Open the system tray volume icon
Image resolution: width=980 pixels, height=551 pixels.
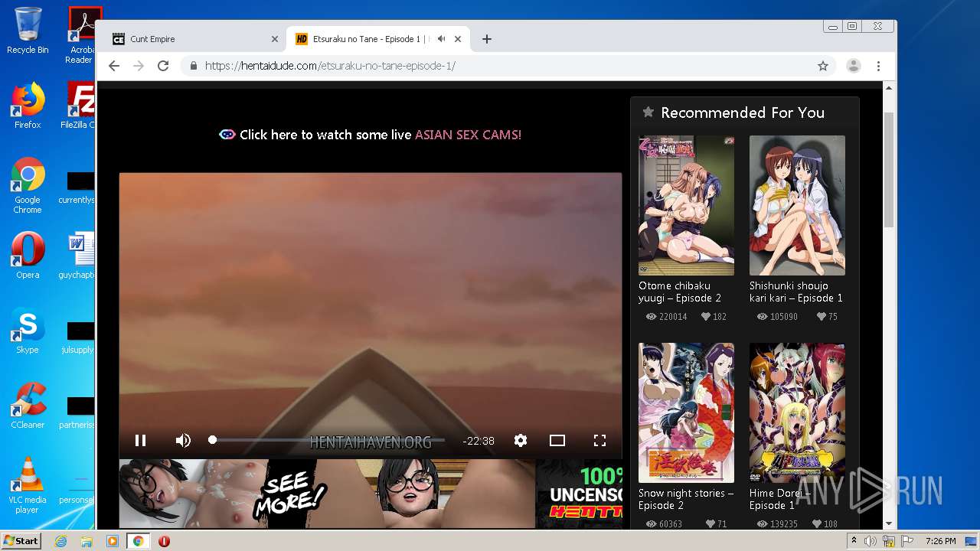pyautogui.click(x=871, y=541)
